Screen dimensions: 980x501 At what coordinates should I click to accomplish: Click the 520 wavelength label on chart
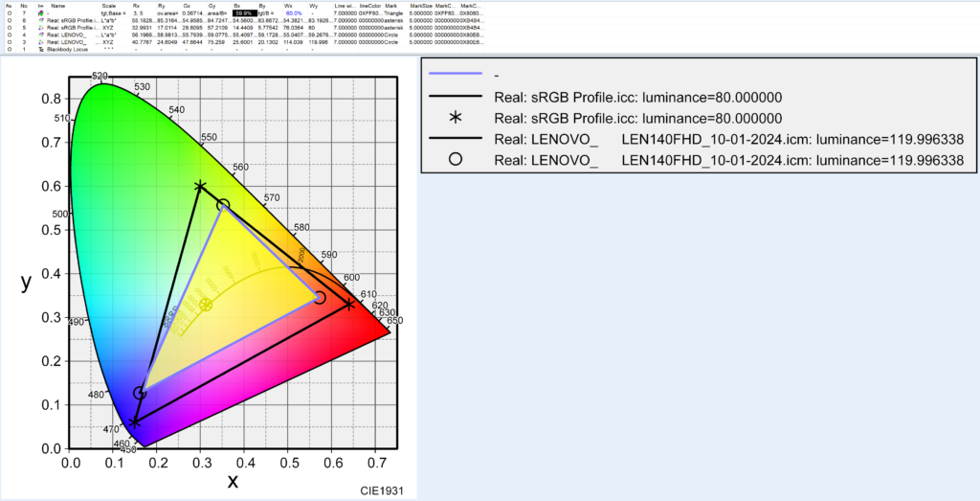click(100, 76)
